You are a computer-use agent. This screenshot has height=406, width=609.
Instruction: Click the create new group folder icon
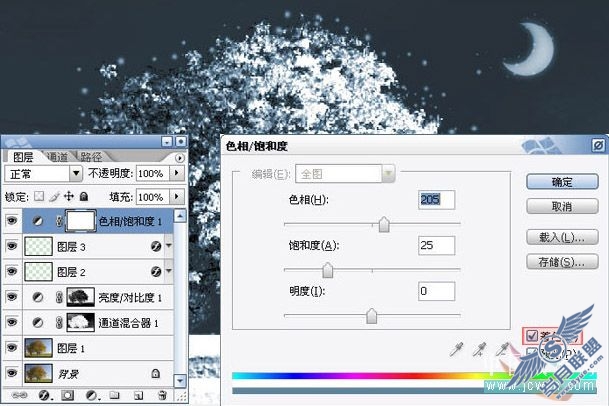tap(114, 396)
